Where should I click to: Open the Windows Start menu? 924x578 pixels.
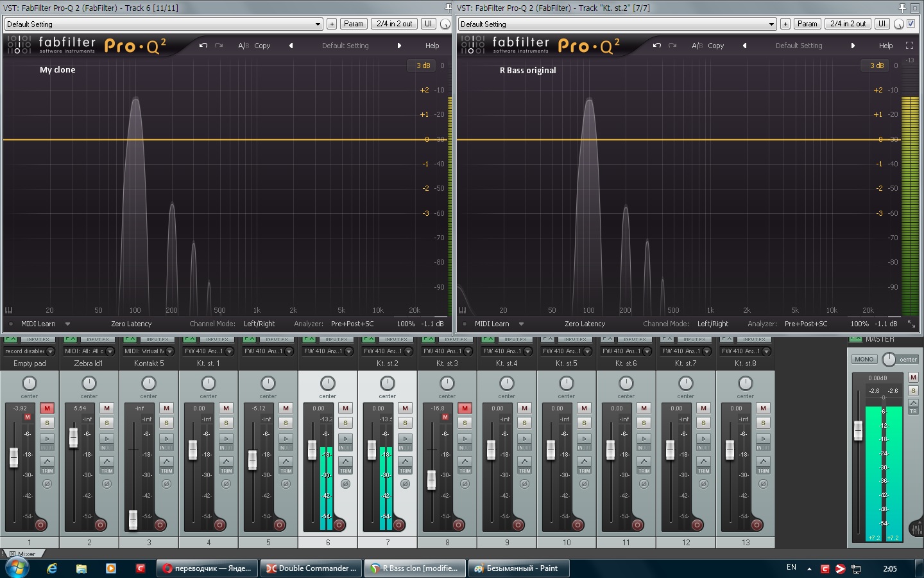(17, 568)
